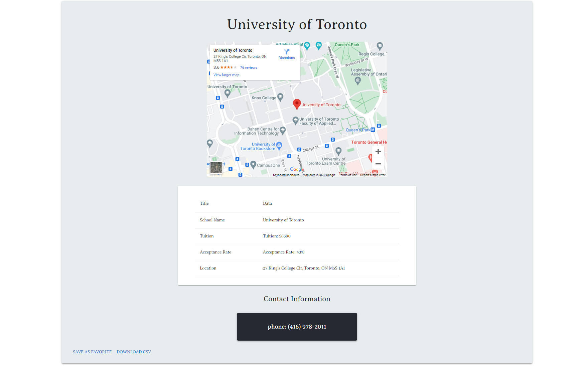Click the Legislative Assembly of Ontario pin

pyautogui.click(x=358, y=81)
